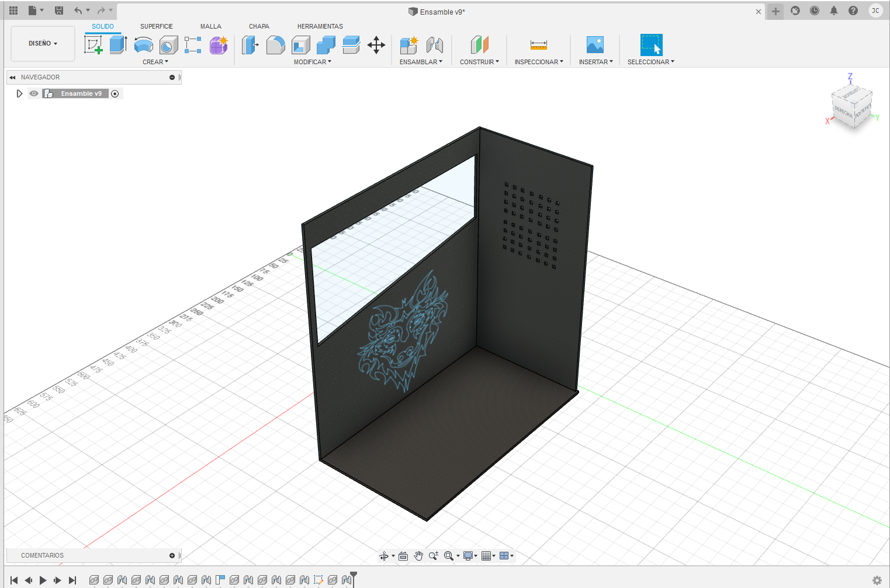Activate the Ensamble v9 component radio button
This screenshot has height=588, width=890.
pos(115,93)
